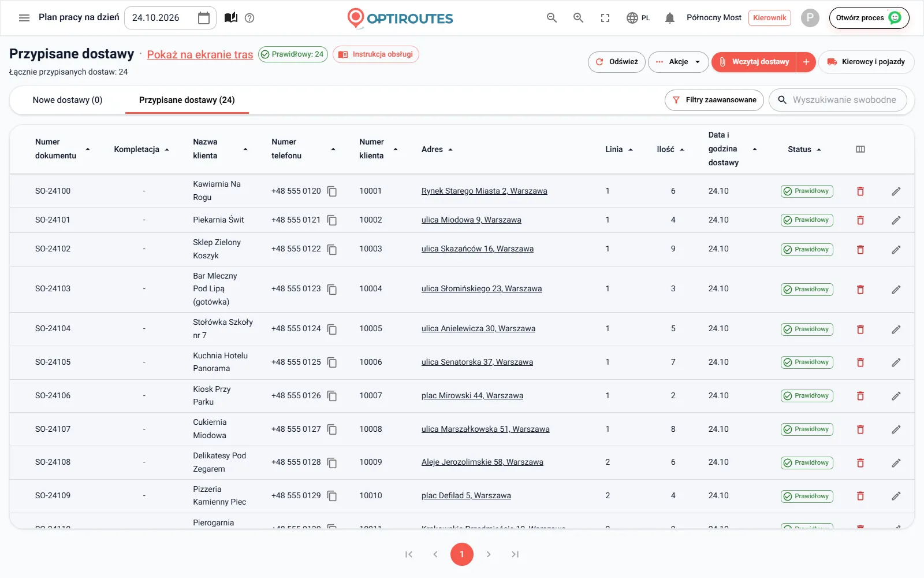
Task: Open Instrukcja obsługi button
Action: 376,54
